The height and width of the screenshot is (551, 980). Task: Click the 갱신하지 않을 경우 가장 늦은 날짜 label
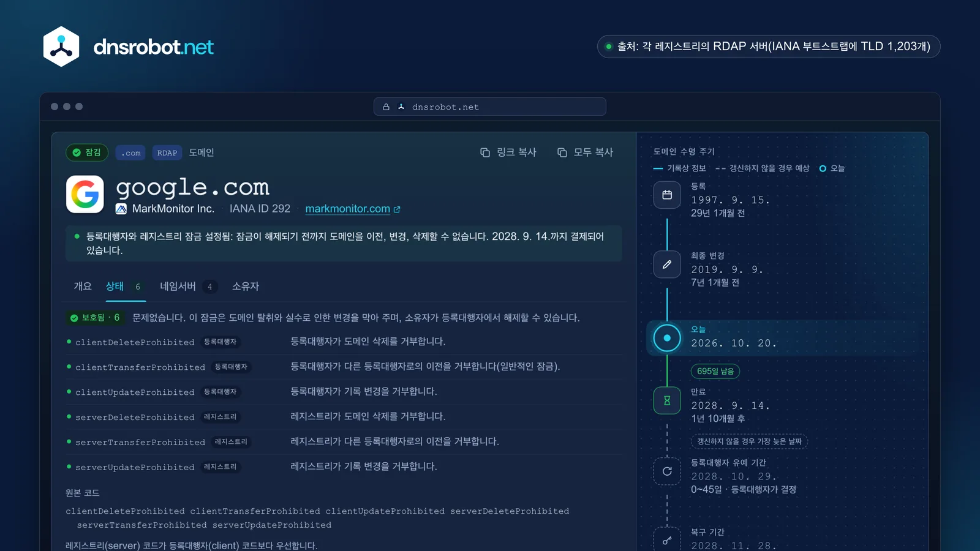point(749,441)
